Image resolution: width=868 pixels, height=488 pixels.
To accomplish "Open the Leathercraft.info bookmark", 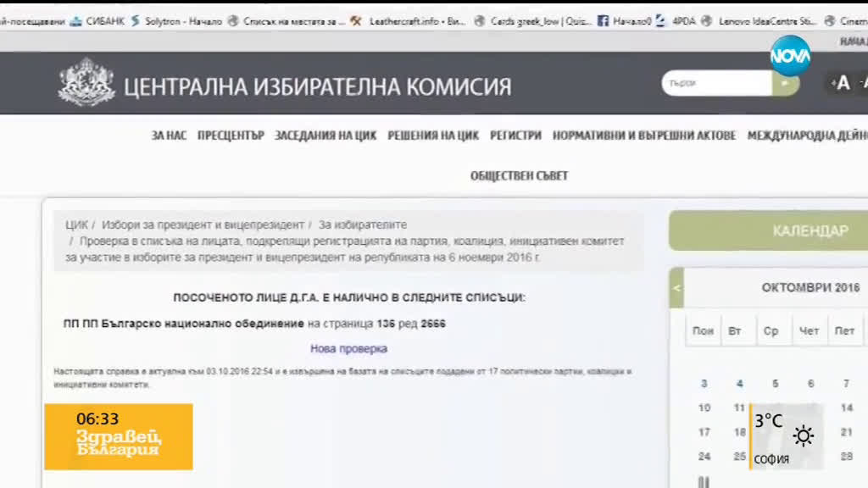I will pos(409,21).
